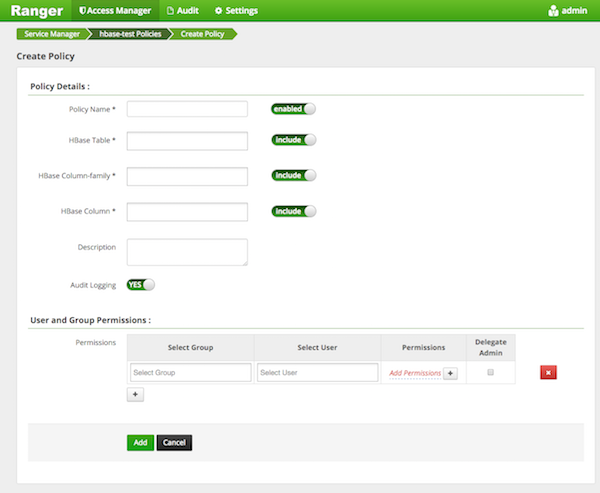Click the Ranger logo

click(38, 11)
